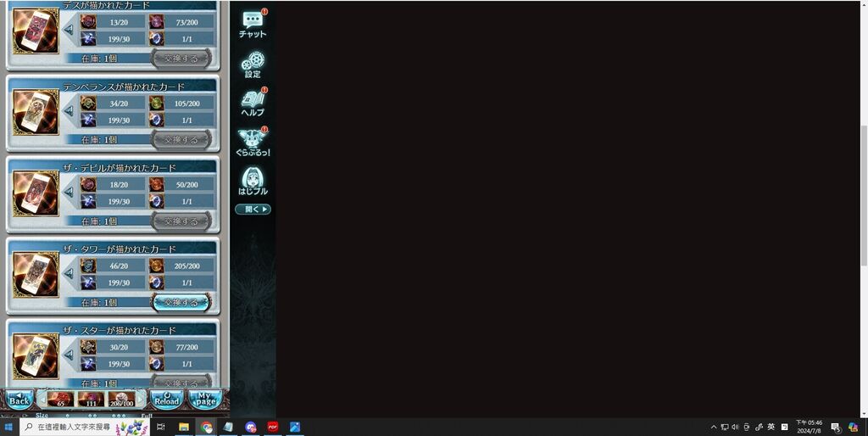Click the material icon beside 73/200 in デス card
This screenshot has width=868, height=436.
(x=156, y=22)
